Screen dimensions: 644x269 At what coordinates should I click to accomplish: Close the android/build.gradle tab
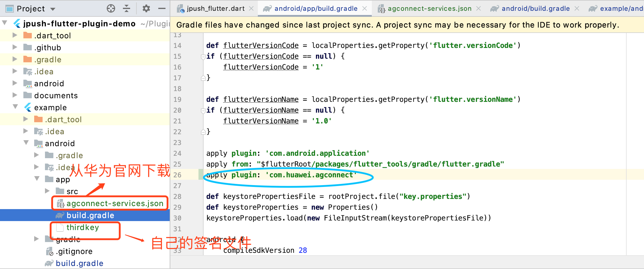coord(577,9)
